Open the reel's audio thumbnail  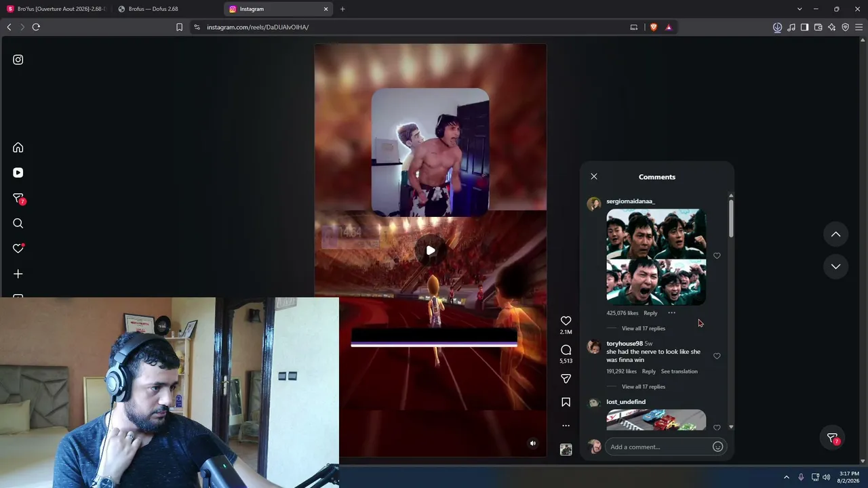click(566, 449)
